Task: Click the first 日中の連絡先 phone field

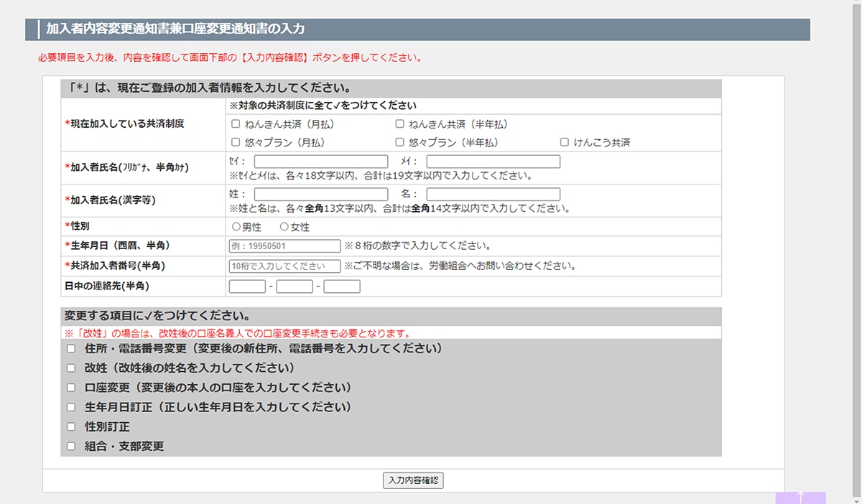Action: 247,286
